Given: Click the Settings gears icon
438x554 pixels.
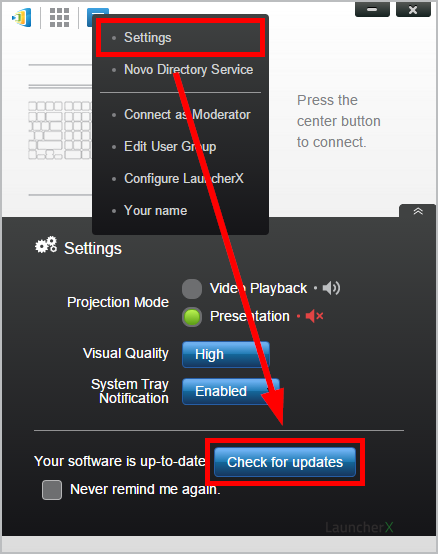Looking at the screenshot, I should pos(46,245).
